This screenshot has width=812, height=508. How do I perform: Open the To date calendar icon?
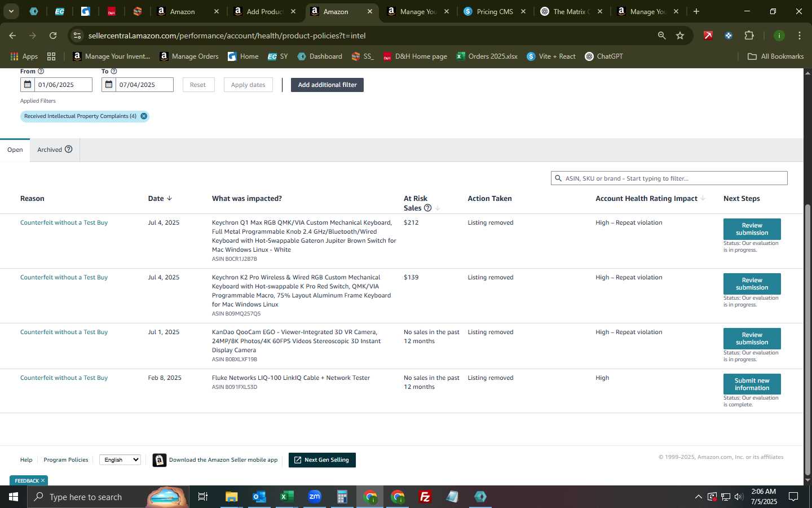tap(109, 85)
